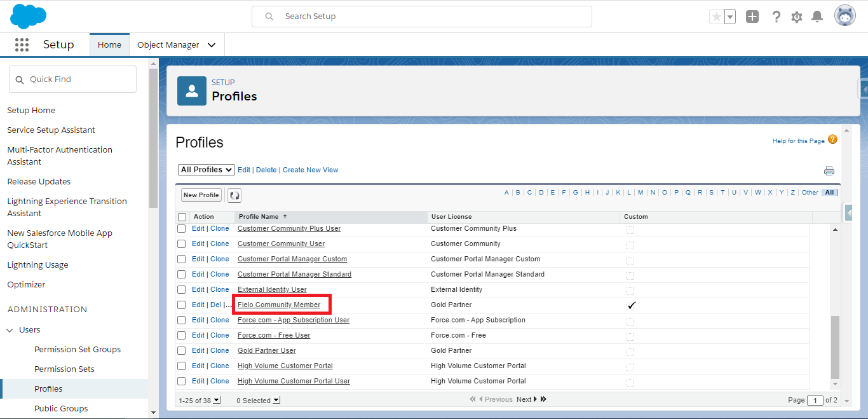Viewport: 868px width, 419px height.
Task: Filter profiles by Other
Action: point(810,192)
